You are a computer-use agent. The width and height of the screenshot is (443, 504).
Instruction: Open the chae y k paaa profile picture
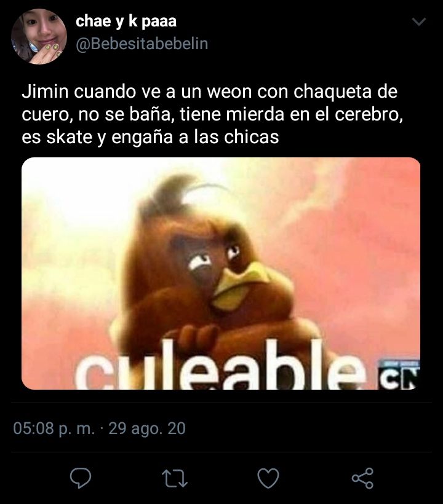(39, 36)
